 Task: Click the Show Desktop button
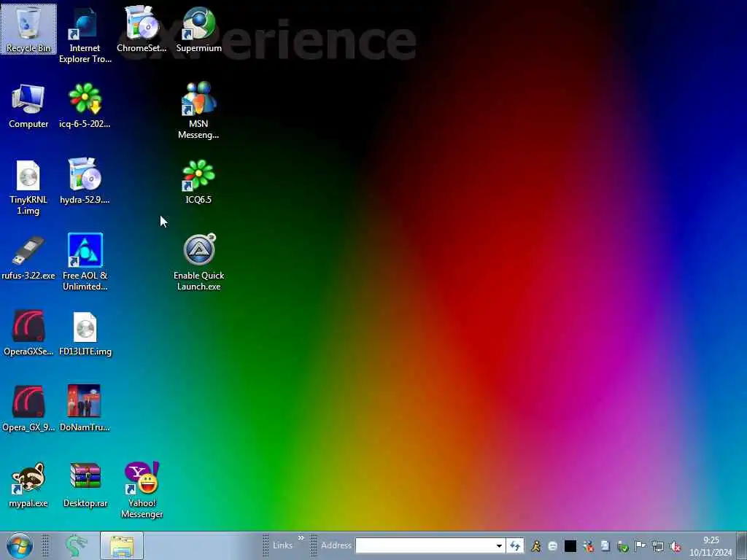741,545
